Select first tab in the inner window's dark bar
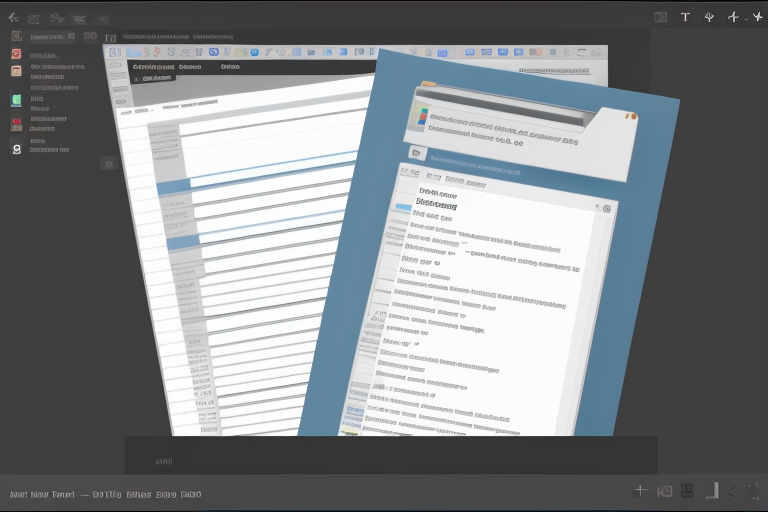The width and height of the screenshot is (768, 512). 154,67
